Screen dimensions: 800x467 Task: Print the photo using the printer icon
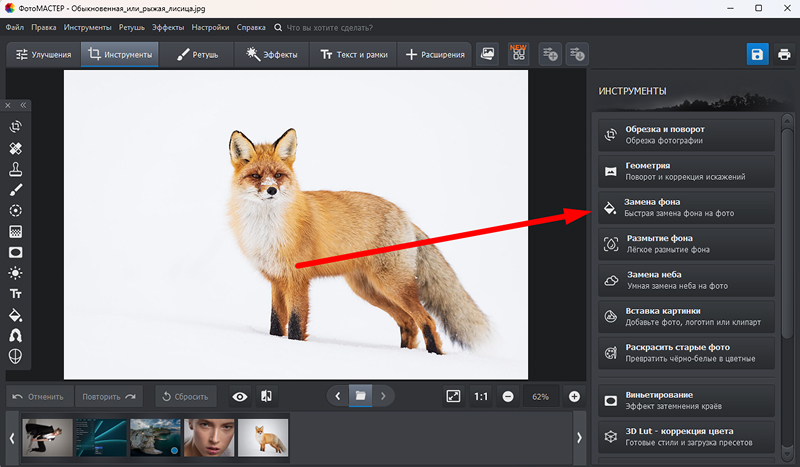(784, 54)
